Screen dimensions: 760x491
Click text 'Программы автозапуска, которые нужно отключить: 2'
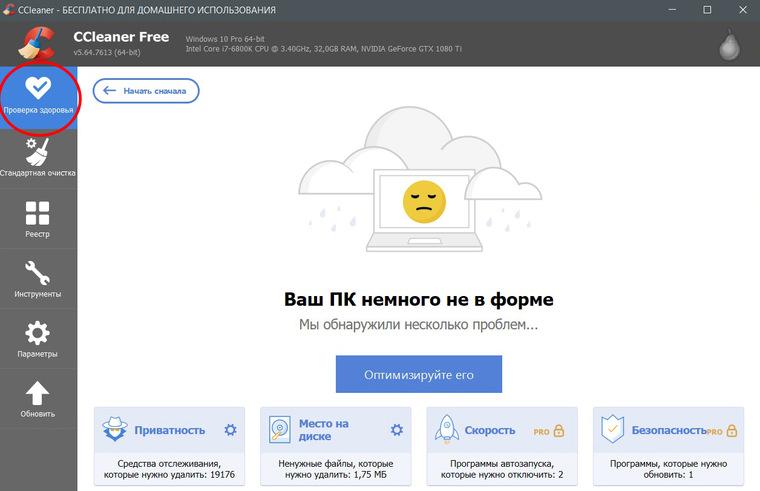[x=502, y=469]
